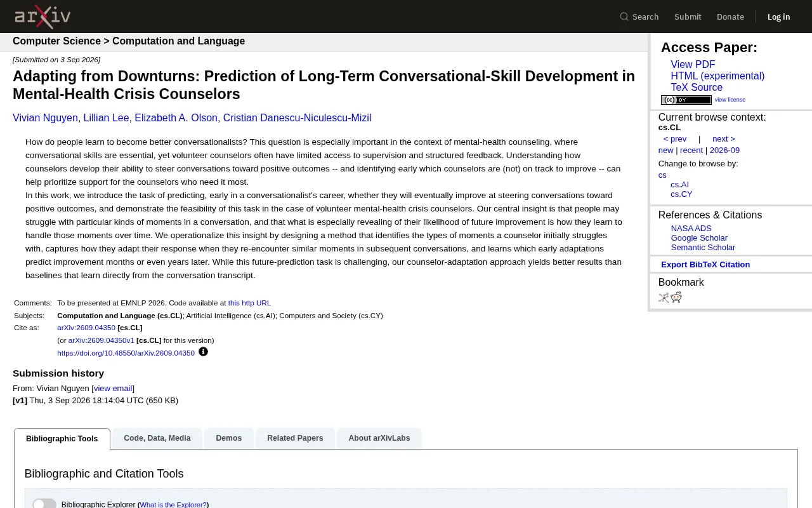This screenshot has height=508, width=812.
Task: Go to the next paper with next >
Action: pyautogui.click(x=723, y=139)
